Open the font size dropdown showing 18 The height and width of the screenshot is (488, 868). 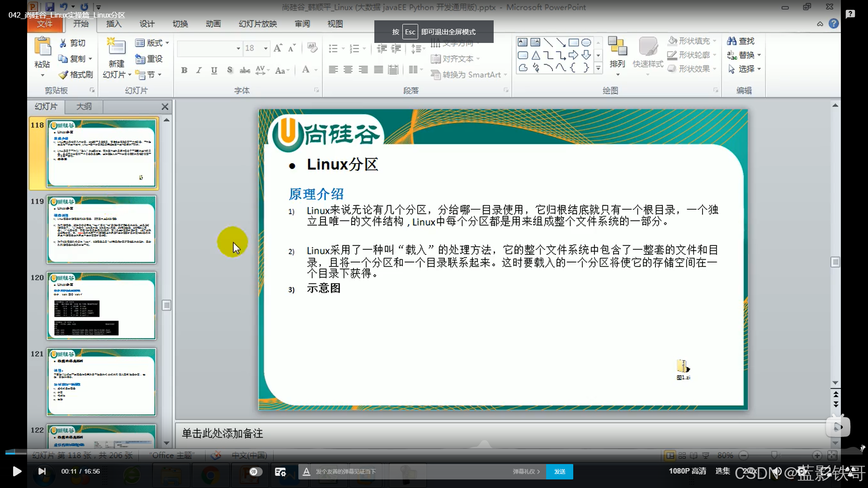(266, 48)
